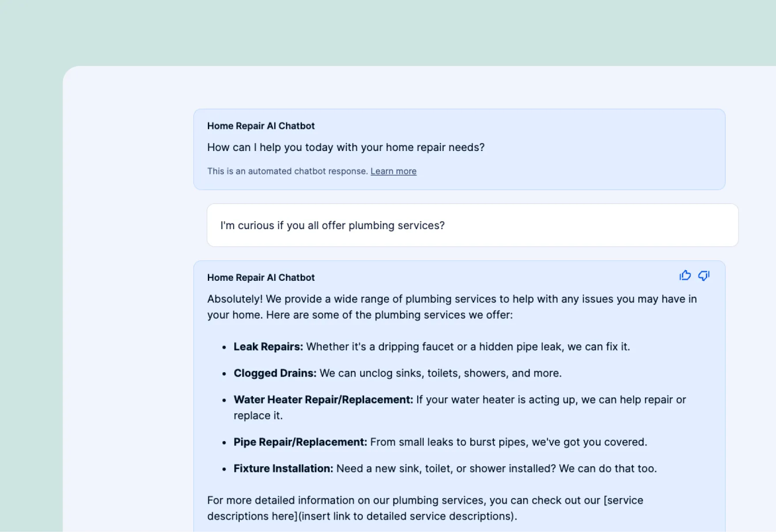Give a thumbs up to the chatbot response
The height and width of the screenshot is (532, 776).
[685, 275]
